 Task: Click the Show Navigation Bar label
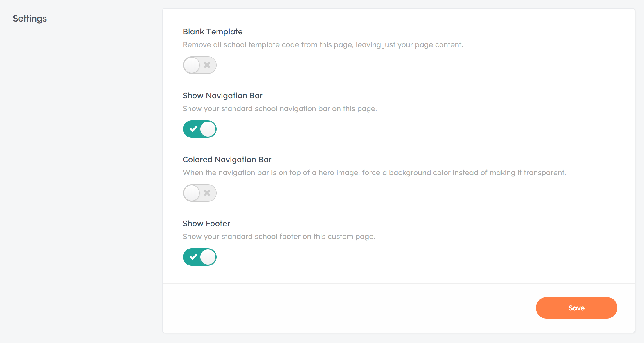coord(222,96)
